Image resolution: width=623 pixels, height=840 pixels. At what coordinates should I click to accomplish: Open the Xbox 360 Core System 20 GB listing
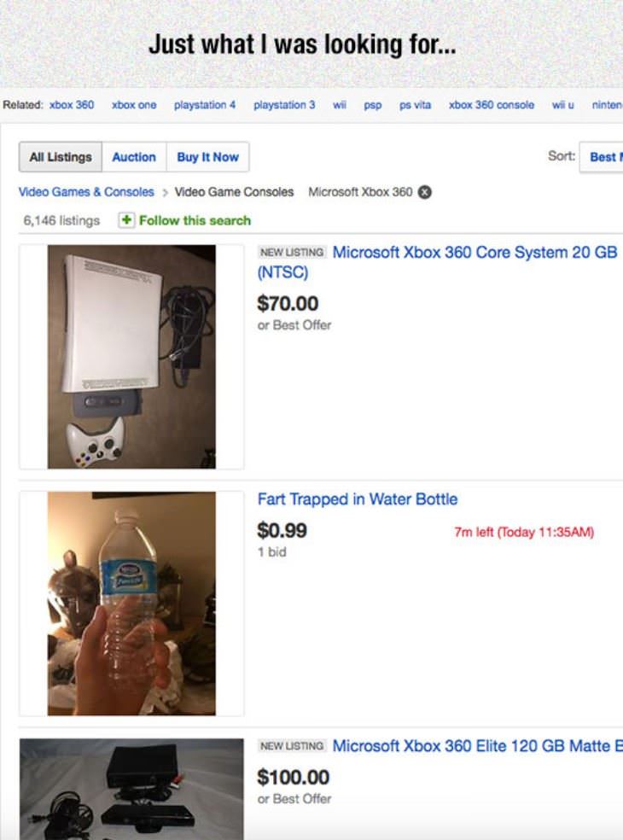437,262
